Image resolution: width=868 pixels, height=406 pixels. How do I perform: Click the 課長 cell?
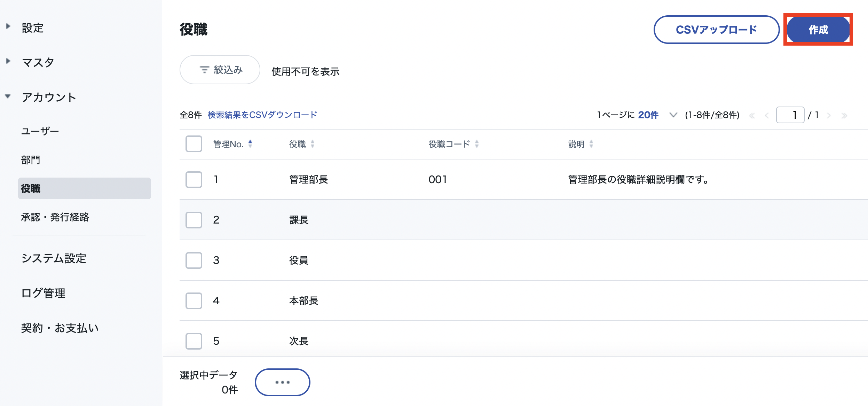click(299, 220)
